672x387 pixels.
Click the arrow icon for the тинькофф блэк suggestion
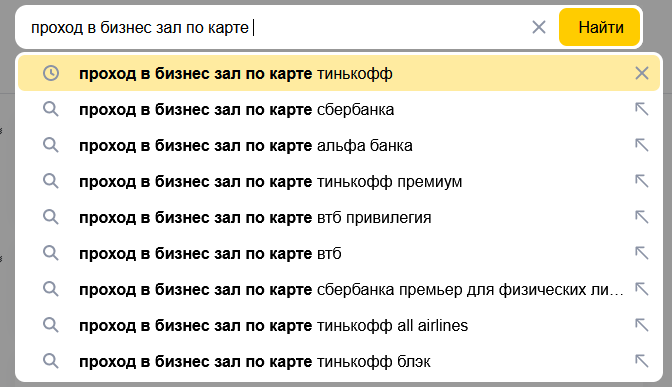point(642,361)
